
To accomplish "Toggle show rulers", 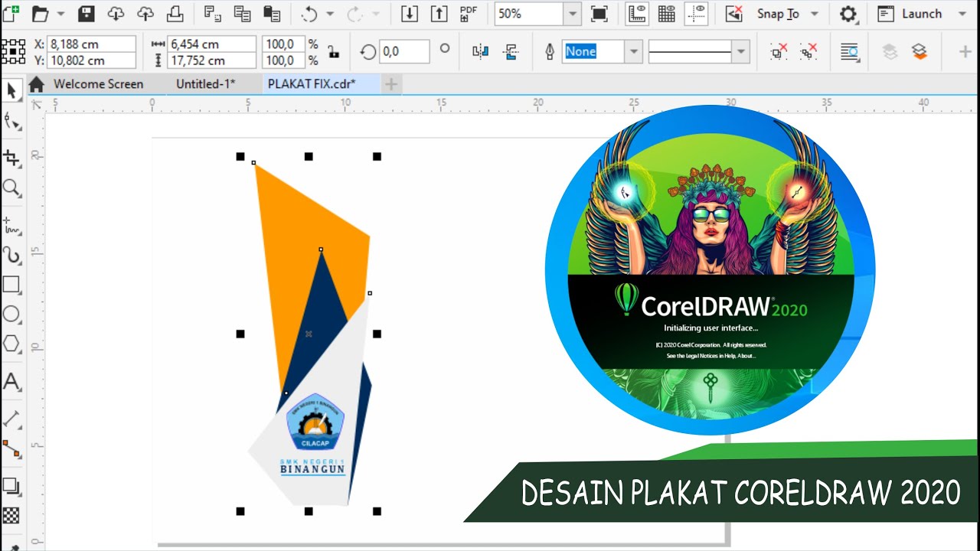I will [637, 14].
